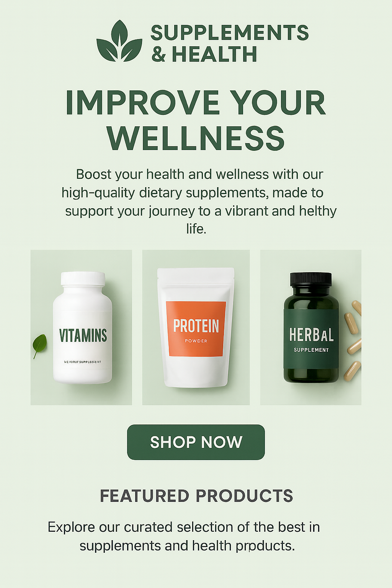Click the small green leaf beside Vitamins bottle
Viewport: 392px width, 588px height.
coord(39,345)
